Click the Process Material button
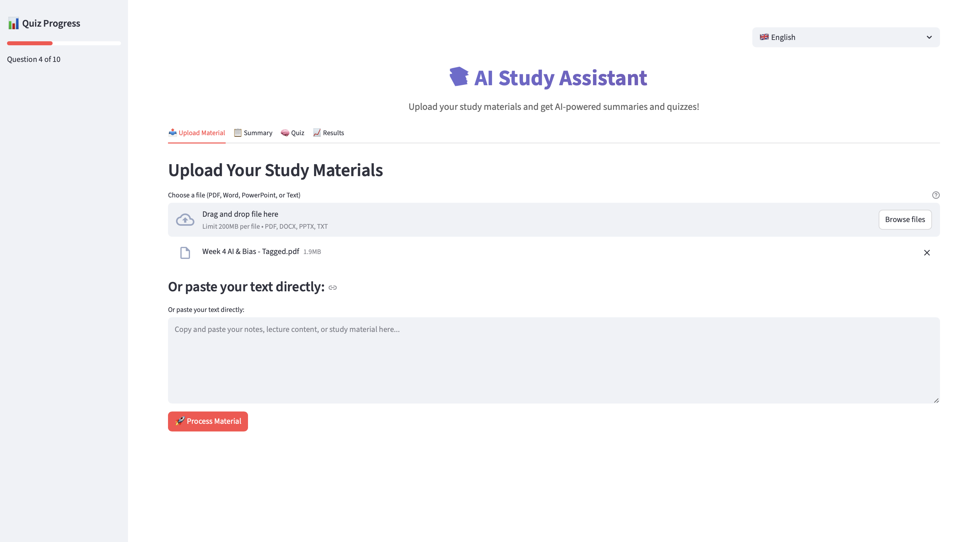Image resolution: width=980 pixels, height=542 pixels. pyautogui.click(x=208, y=421)
